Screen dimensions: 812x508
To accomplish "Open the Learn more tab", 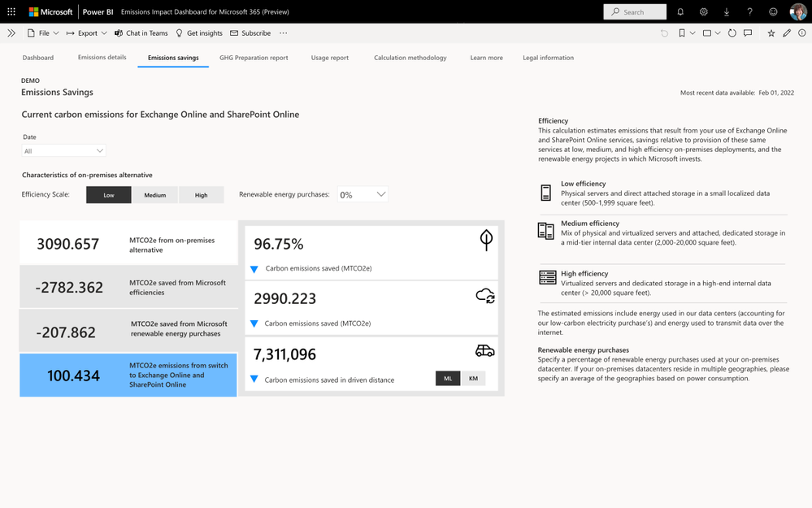I will tap(486, 58).
